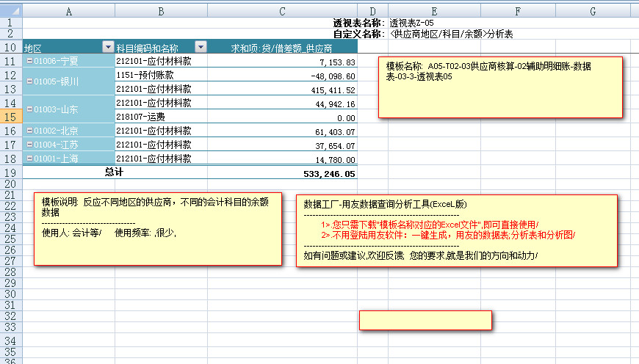Open the 地区 filter dropdown
Screen dimensions: 639x364
pyautogui.click(x=108, y=47)
